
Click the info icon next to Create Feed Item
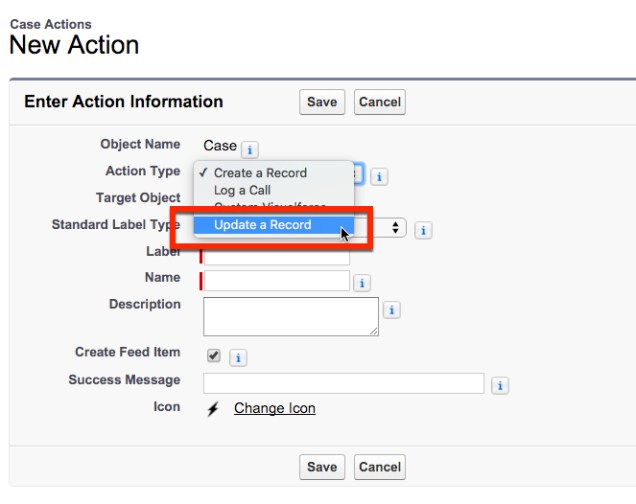point(239,357)
